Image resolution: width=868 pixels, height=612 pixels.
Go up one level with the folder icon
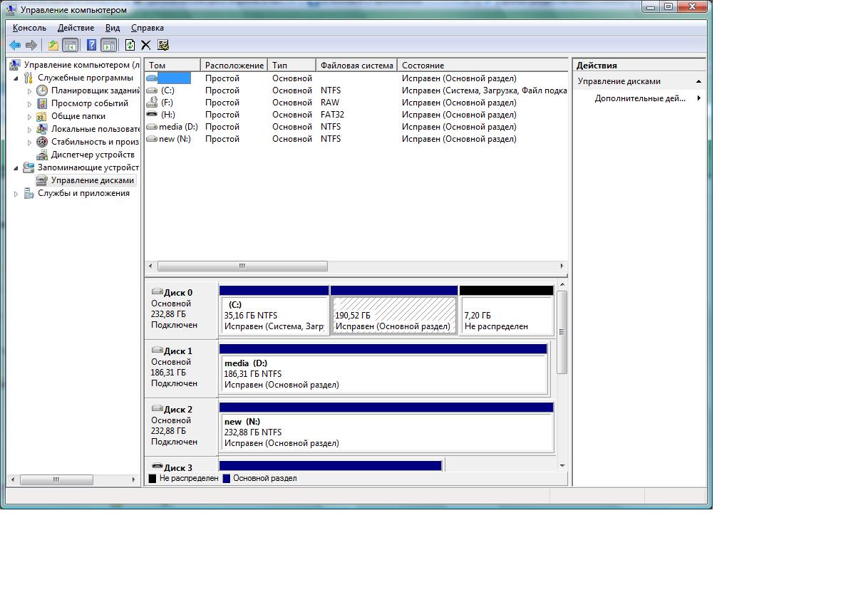tap(53, 46)
